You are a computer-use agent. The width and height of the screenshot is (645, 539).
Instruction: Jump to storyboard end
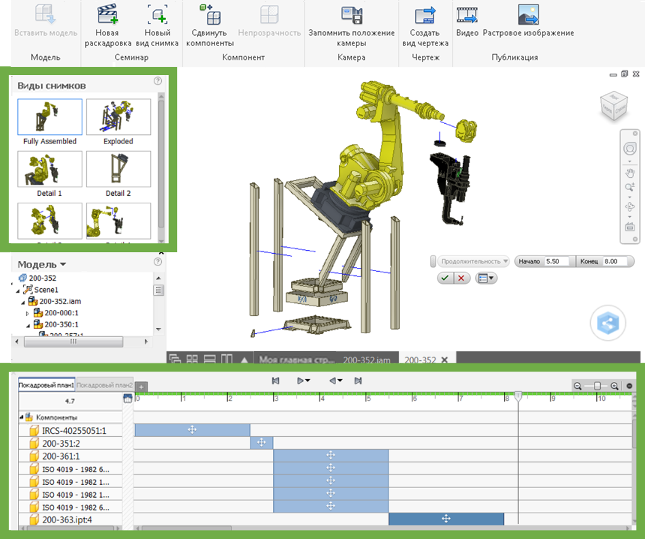click(358, 381)
